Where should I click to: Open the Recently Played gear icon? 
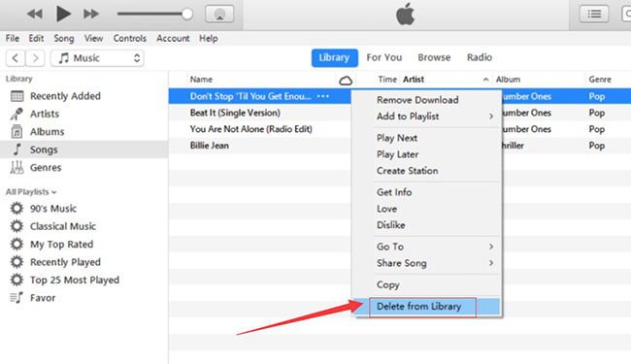point(17,262)
